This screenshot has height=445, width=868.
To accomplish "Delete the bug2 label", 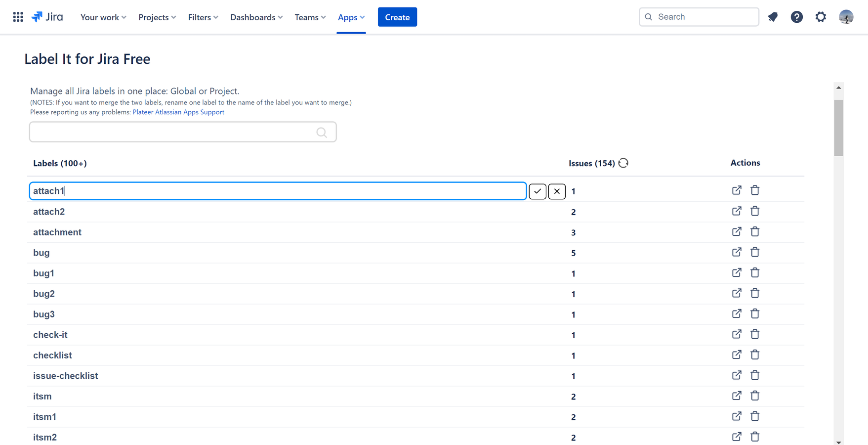I will (755, 293).
